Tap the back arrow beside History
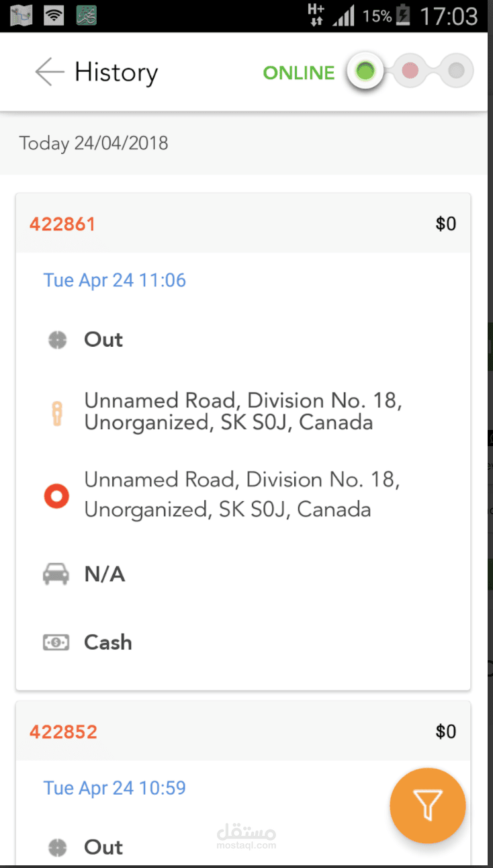The image size is (493, 868). click(x=50, y=72)
